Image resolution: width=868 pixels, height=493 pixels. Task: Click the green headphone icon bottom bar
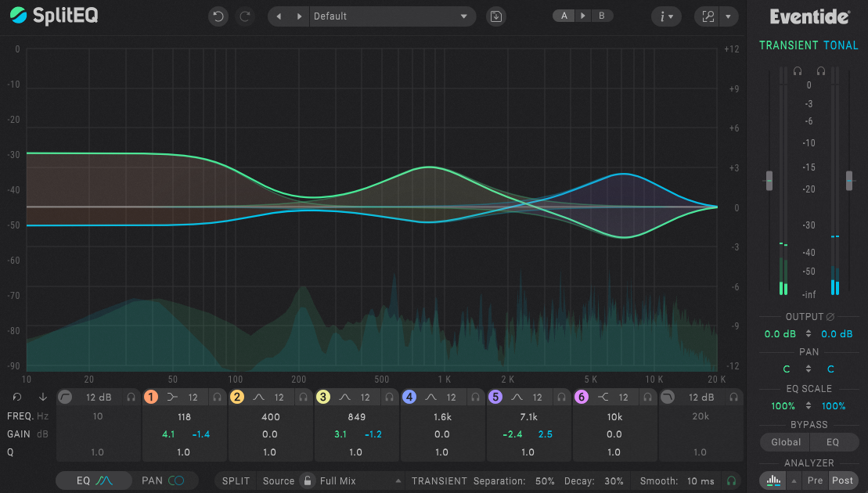coord(732,480)
